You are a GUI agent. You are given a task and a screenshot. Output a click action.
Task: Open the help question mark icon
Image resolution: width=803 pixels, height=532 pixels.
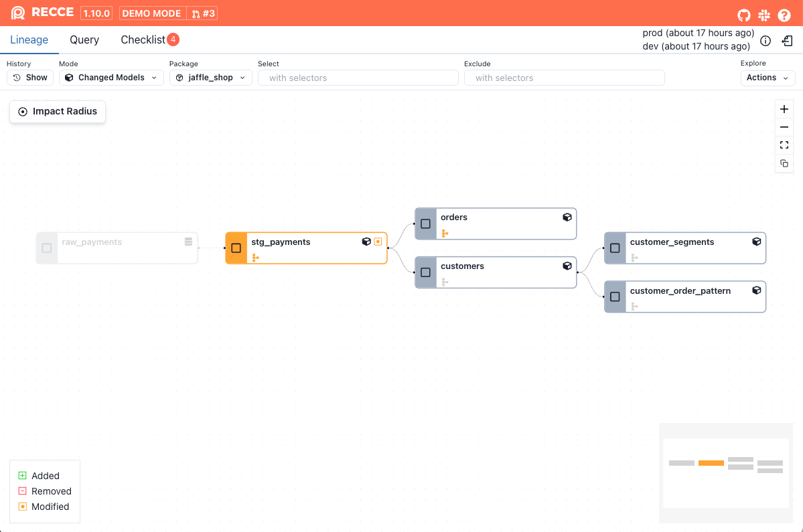point(784,14)
